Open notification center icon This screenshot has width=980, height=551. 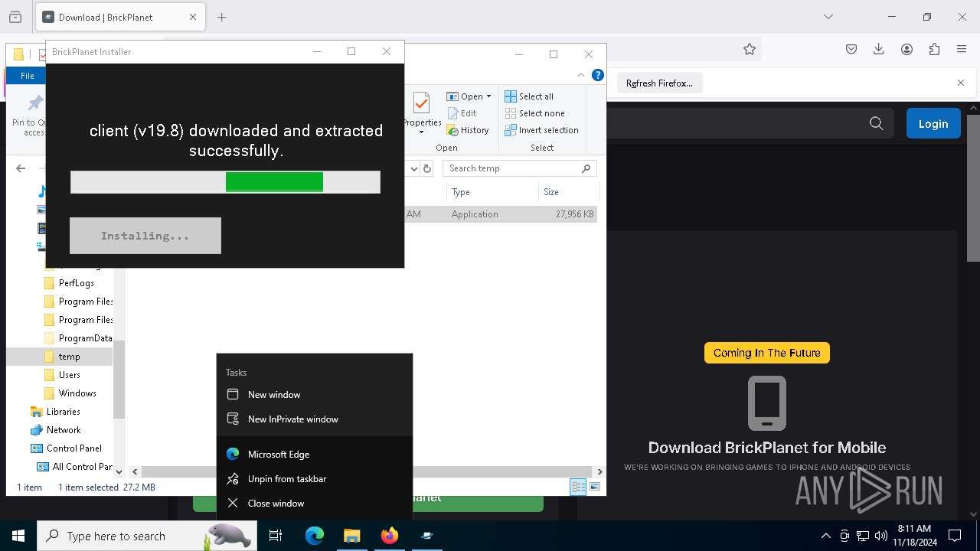tap(955, 536)
